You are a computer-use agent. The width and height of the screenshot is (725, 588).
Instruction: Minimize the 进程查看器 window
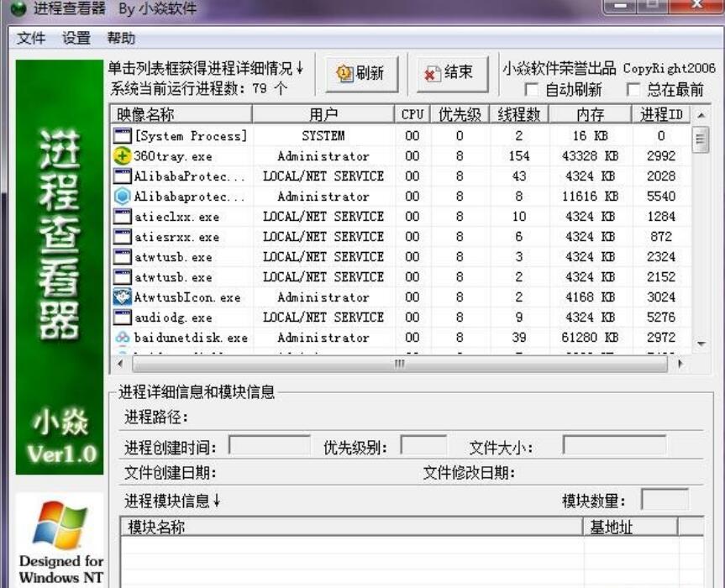click(621, 6)
